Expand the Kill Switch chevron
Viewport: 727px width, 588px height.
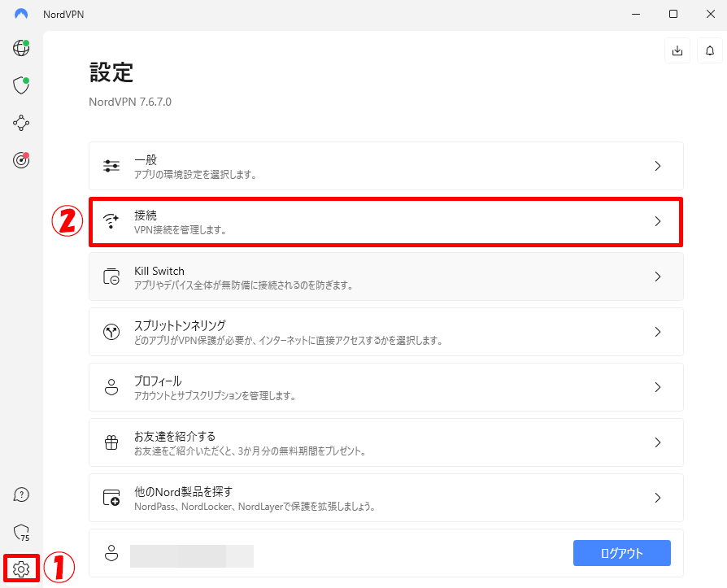pos(657,277)
